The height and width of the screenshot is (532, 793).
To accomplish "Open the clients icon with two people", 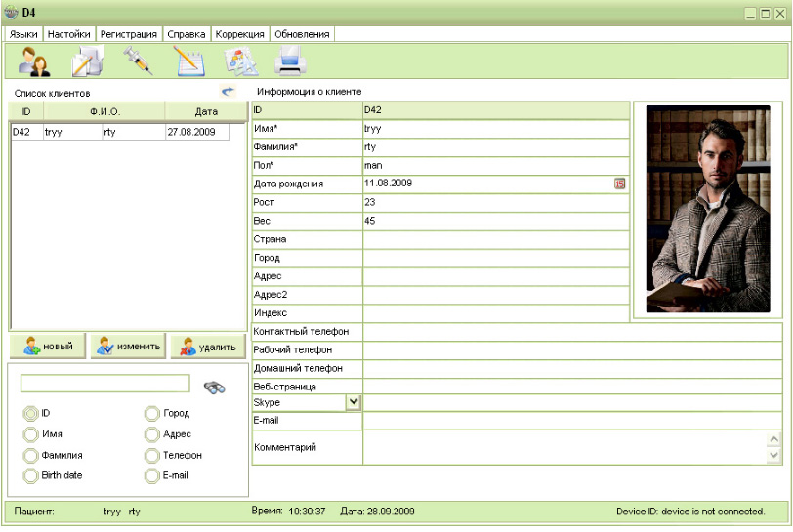I will pyautogui.click(x=34, y=61).
